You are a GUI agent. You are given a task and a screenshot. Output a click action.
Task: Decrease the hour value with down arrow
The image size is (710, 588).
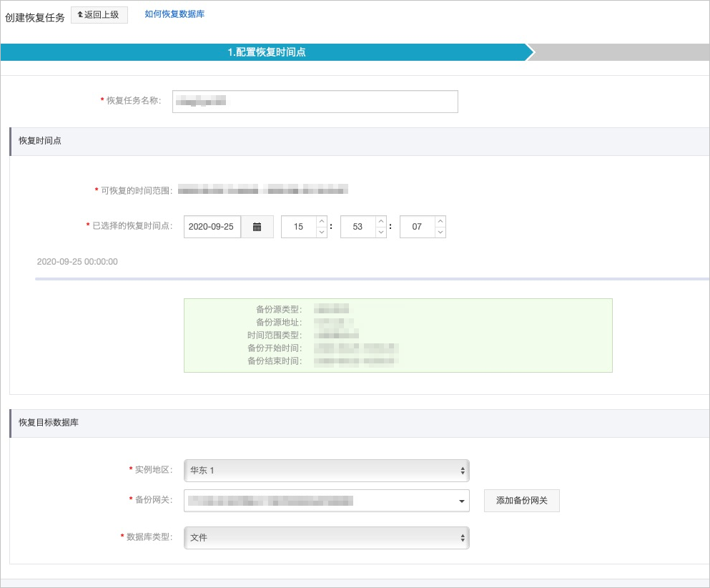[x=322, y=232]
